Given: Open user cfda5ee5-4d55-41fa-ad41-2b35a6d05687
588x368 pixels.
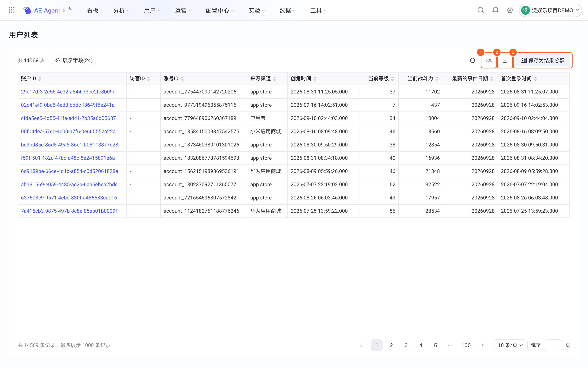Looking at the screenshot, I should [x=68, y=118].
